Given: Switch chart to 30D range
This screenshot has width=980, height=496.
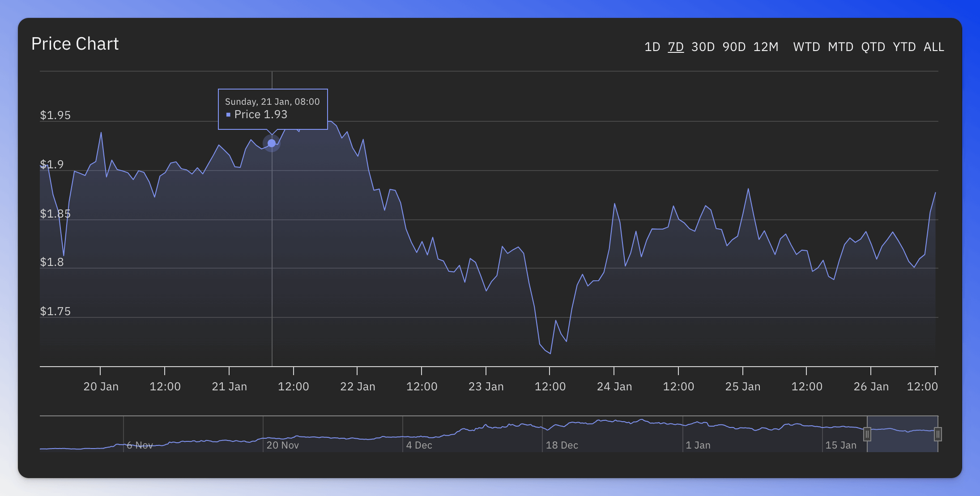Looking at the screenshot, I should pyautogui.click(x=703, y=47).
